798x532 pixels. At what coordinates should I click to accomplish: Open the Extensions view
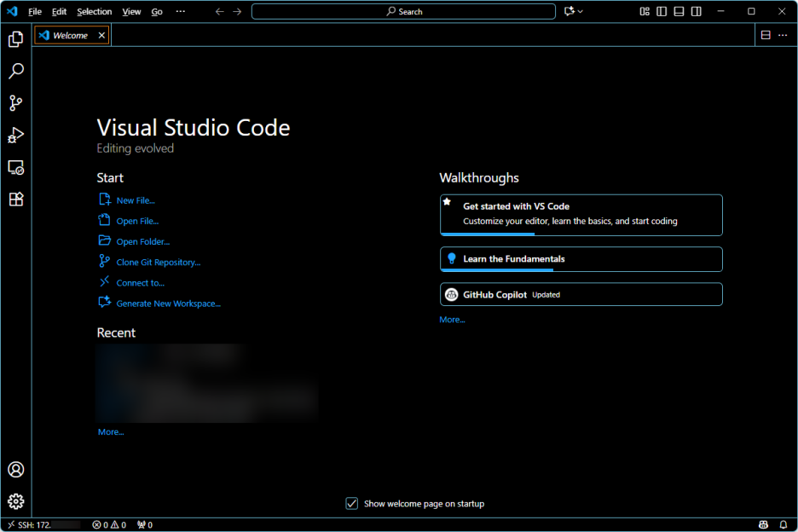click(x=16, y=199)
